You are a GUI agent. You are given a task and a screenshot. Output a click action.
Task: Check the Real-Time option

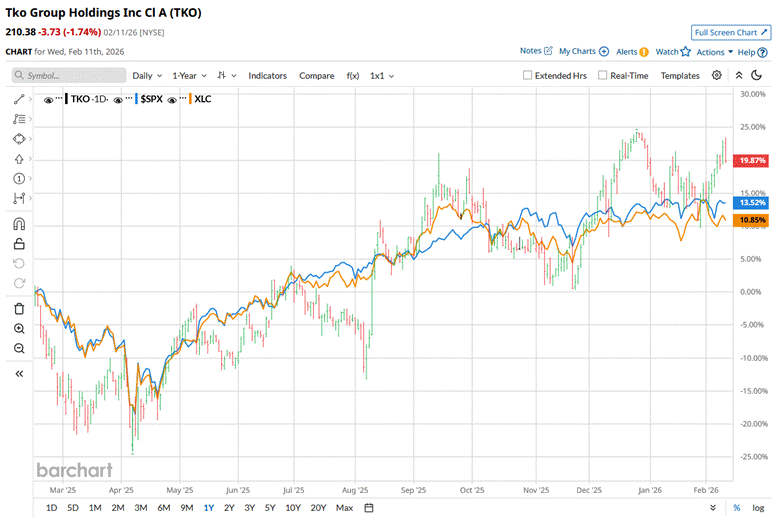(602, 75)
